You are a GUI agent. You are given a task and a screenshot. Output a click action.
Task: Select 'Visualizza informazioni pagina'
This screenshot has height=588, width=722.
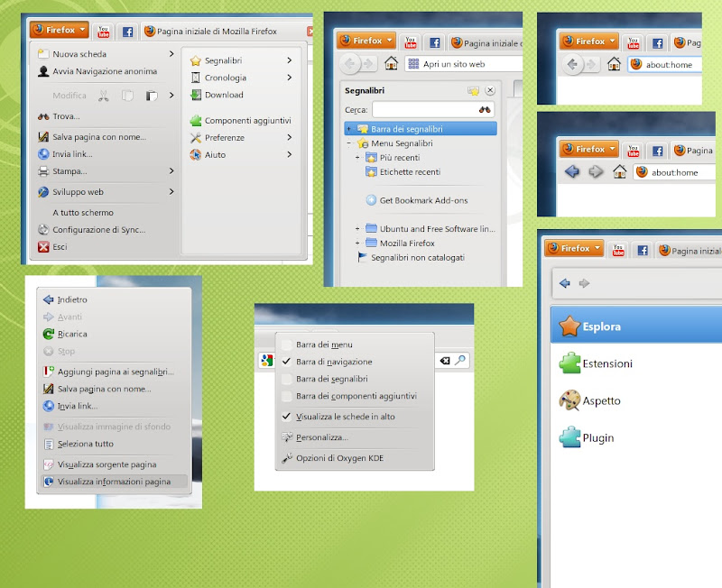tap(115, 482)
